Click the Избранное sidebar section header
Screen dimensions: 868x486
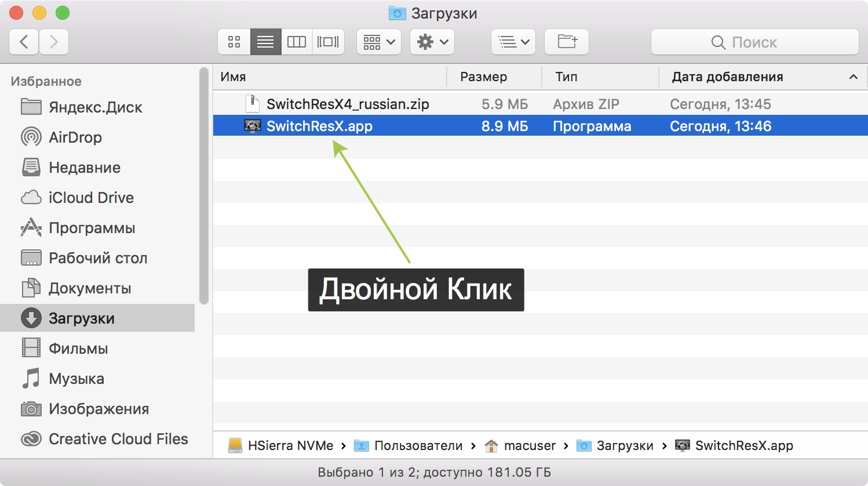click(46, 81)
